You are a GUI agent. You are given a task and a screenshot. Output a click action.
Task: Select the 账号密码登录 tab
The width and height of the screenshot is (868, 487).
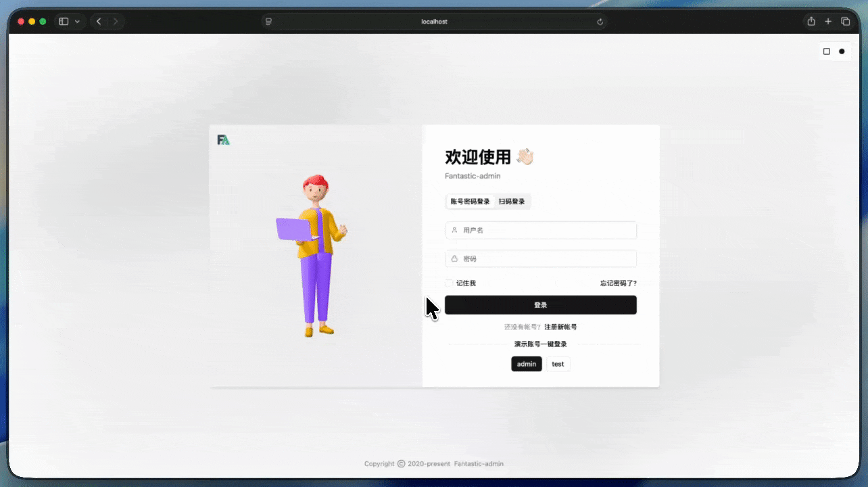470,202
